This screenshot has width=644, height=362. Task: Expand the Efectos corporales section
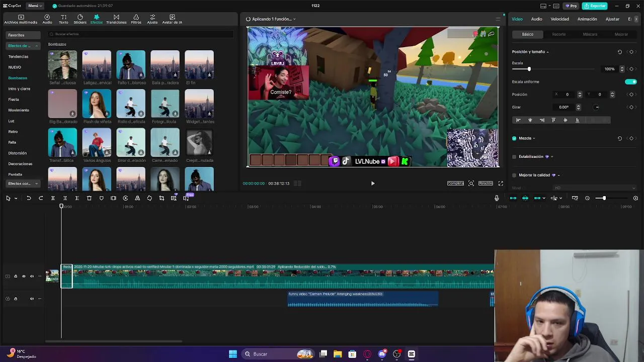(x=23, y=184)
